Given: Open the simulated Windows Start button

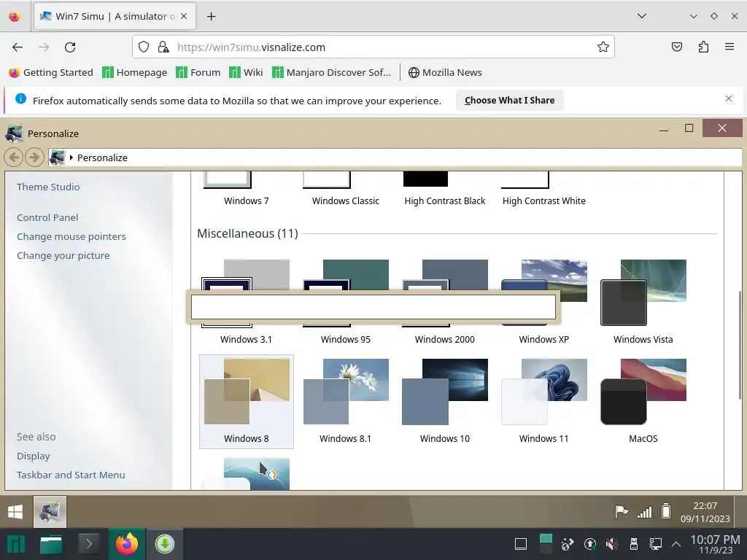Looking at the screenshot, I should click(15, 512).
